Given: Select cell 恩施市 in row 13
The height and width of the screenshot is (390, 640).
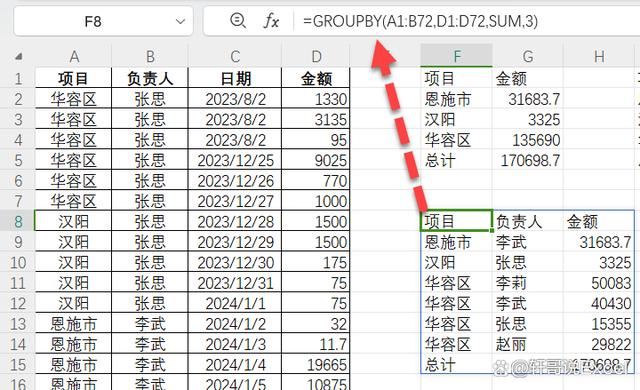Looking at the screenshot, I should (73, 324).
